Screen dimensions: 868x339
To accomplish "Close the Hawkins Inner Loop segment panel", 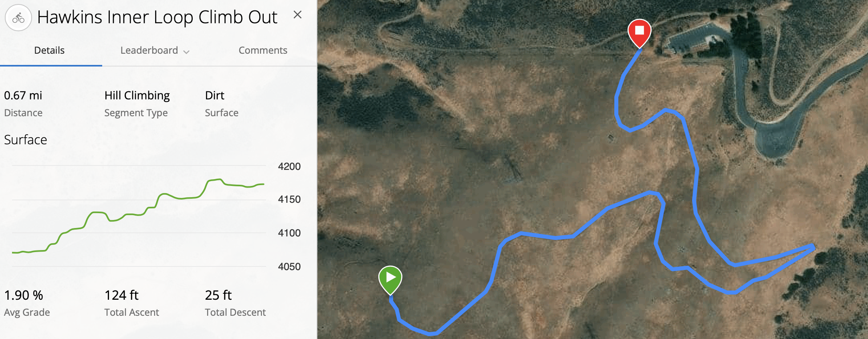I will pos(297,15).
